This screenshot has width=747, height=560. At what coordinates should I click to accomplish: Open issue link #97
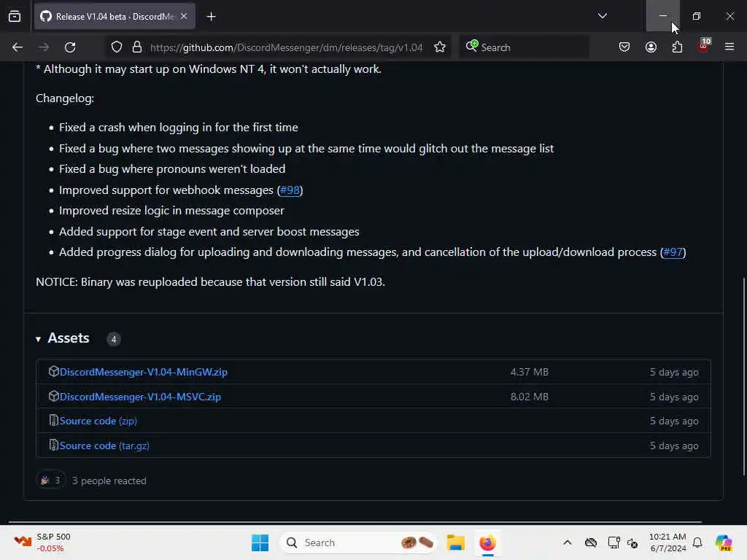coord(673,252)
